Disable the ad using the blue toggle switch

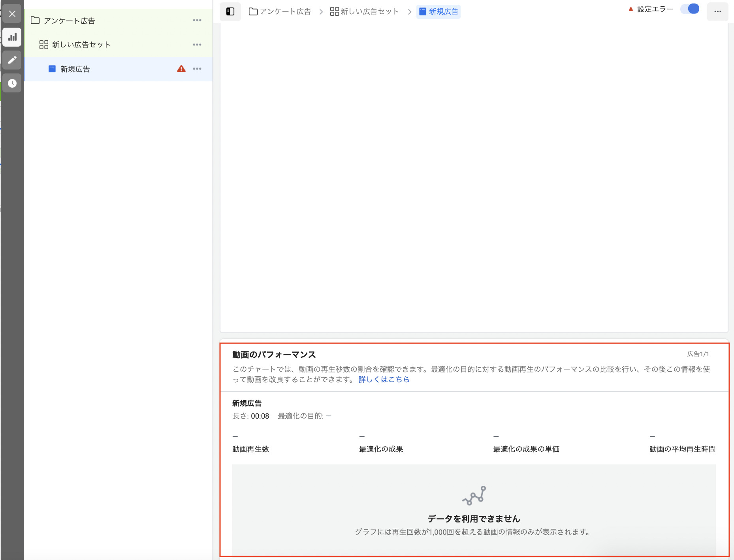(x=690, y=8)
